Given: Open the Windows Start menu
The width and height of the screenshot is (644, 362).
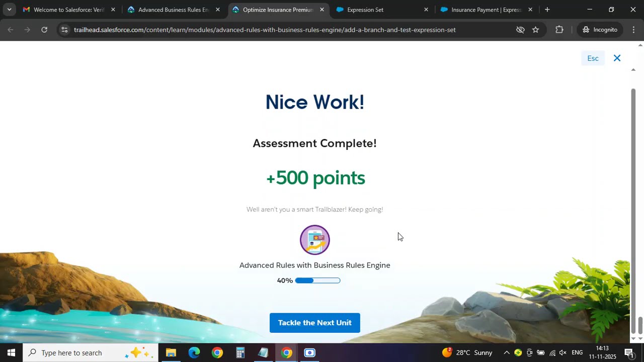Looking at the screenshot, I should (x=11, y=352).
